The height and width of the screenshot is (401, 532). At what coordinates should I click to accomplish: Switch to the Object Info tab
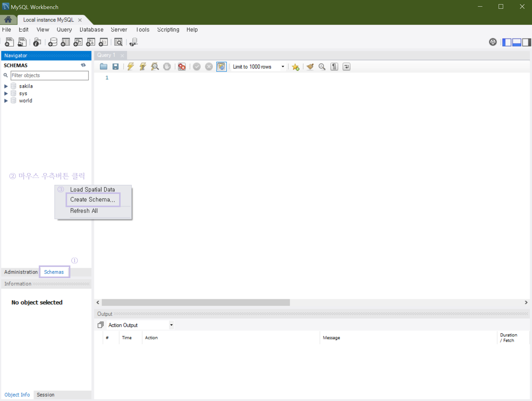point(17,395)
